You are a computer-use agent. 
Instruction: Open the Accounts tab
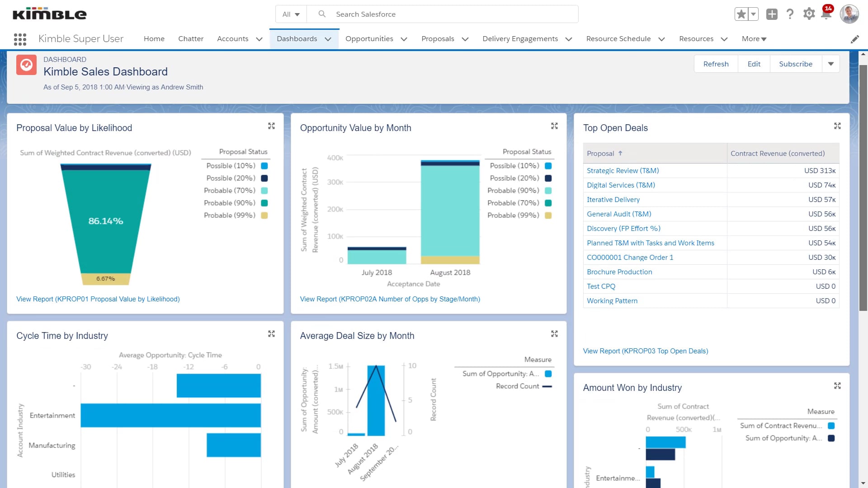tap(233, 39)
